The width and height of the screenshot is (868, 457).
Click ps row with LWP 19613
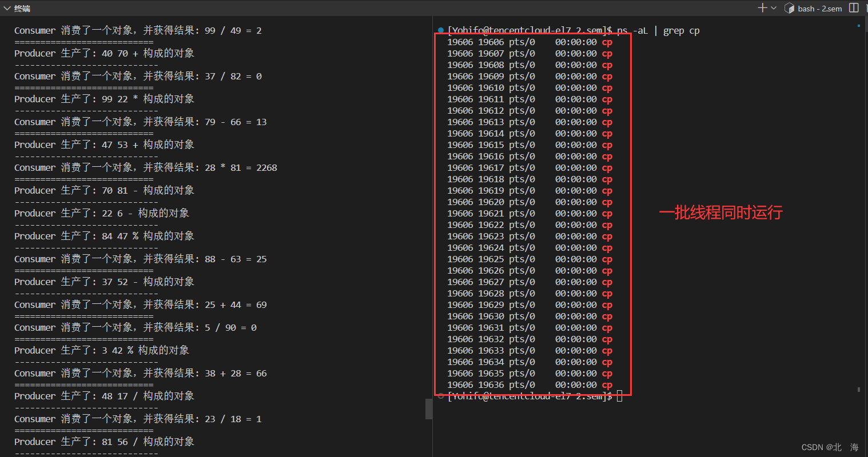tap(529, 122)
